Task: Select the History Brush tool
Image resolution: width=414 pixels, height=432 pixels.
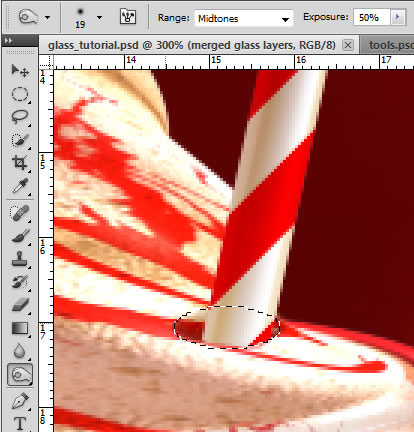Action: (x=20, y=282)
